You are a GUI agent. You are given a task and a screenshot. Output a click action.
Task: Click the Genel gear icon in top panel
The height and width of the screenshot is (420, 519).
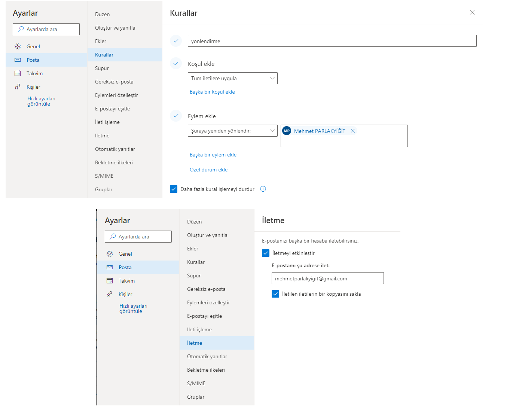[18, 46]
